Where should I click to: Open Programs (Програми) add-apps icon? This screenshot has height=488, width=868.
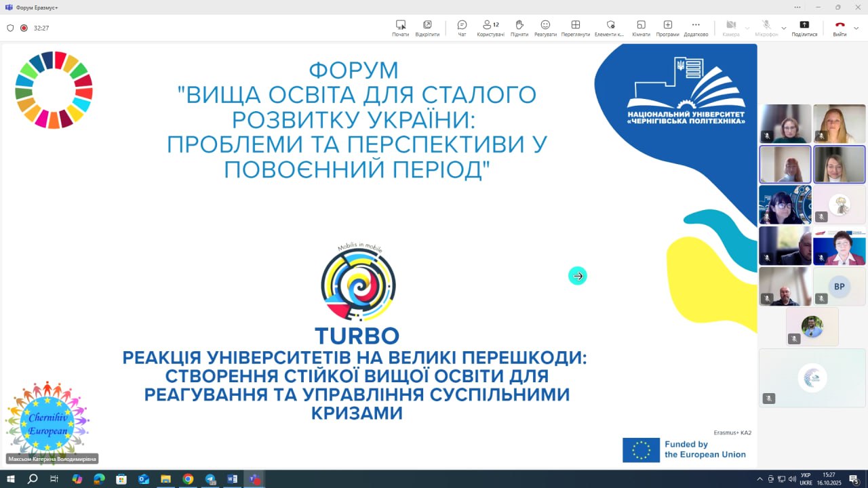coord(667,27)
